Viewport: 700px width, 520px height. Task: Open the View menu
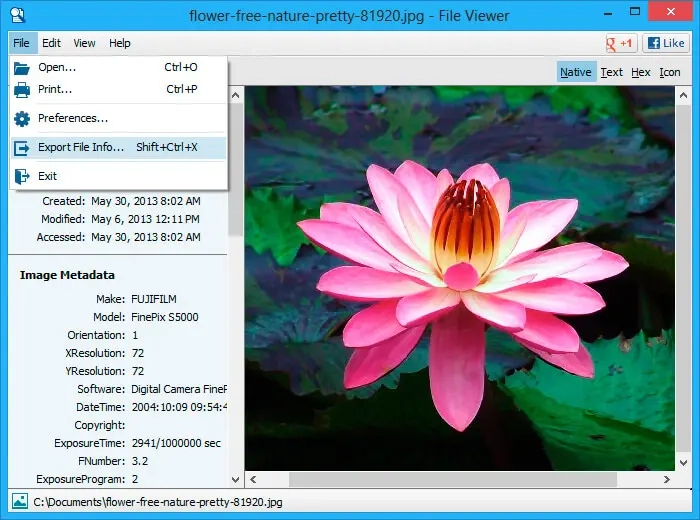pos(84,43)
